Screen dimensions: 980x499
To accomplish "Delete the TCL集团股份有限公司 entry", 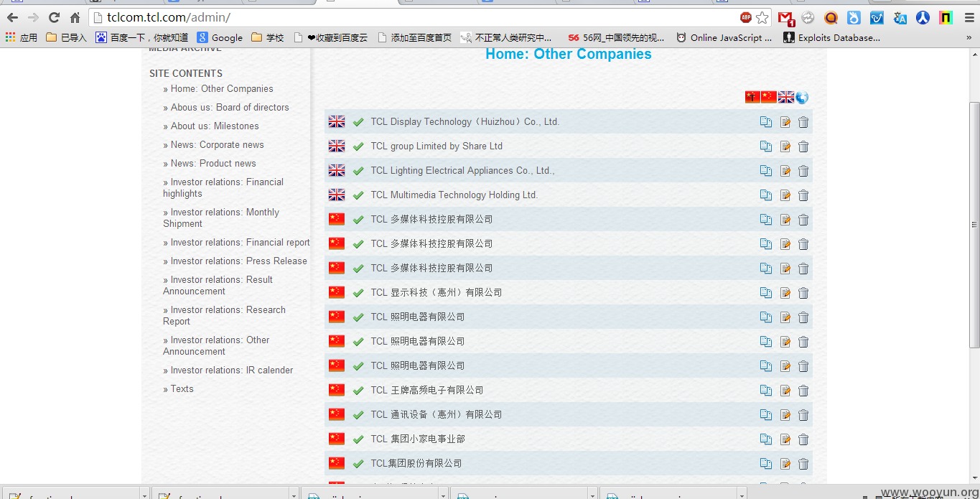I will (803, 464).
